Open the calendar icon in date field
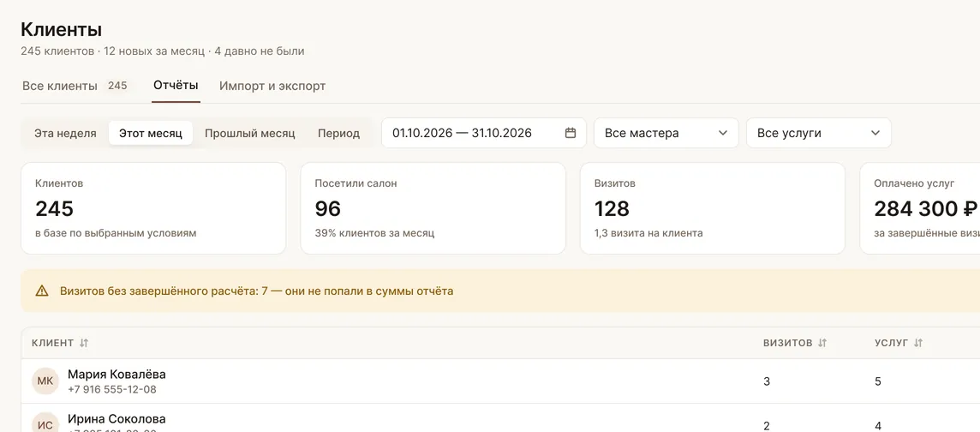Screen dimensions: 980x432 pos(570,133)
